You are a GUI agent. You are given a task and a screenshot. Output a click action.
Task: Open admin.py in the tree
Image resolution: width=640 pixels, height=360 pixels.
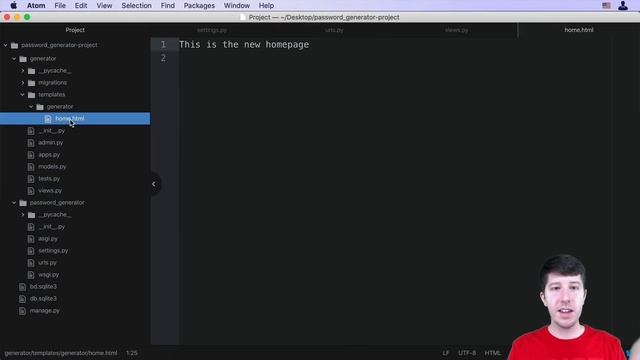tap(51, 143)
